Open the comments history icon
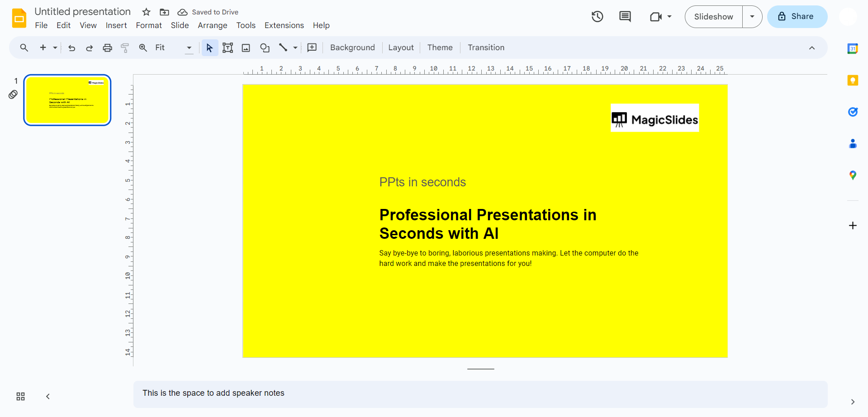Viewport: 868px width, 417px height. coord(625,17)
